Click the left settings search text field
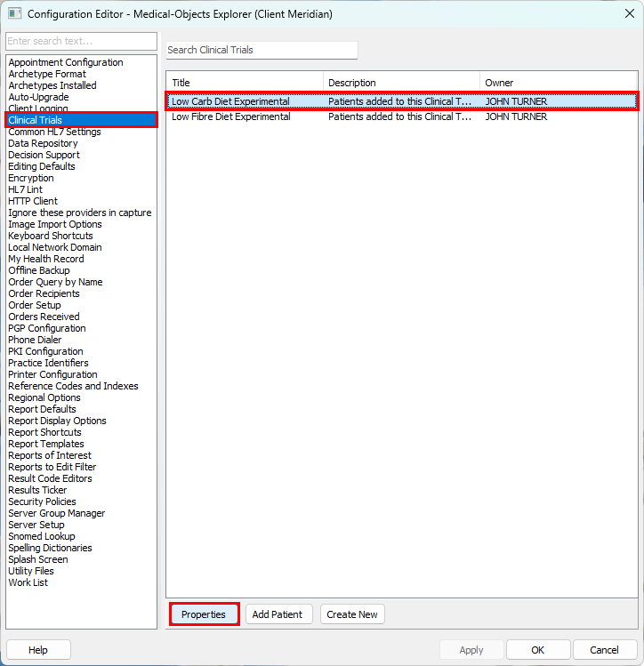 coord(81,42)
